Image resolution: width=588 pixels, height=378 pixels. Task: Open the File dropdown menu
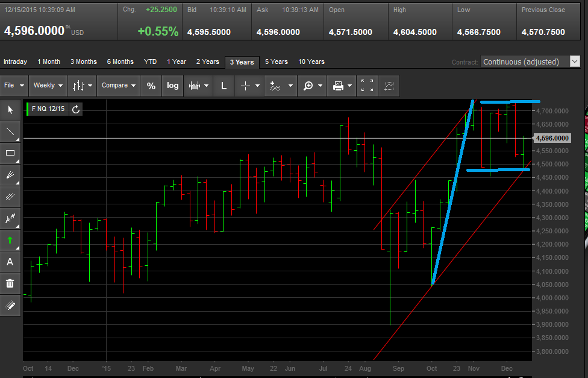(x=14, y=86)
